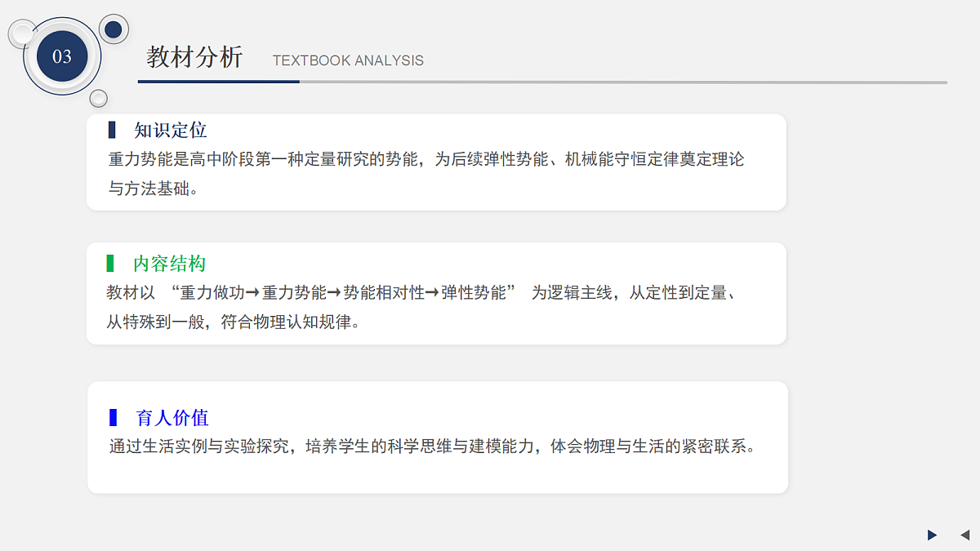Click the 知识定位 heading
This screenshot has height=551, width=980.
[x=171, y=130]
